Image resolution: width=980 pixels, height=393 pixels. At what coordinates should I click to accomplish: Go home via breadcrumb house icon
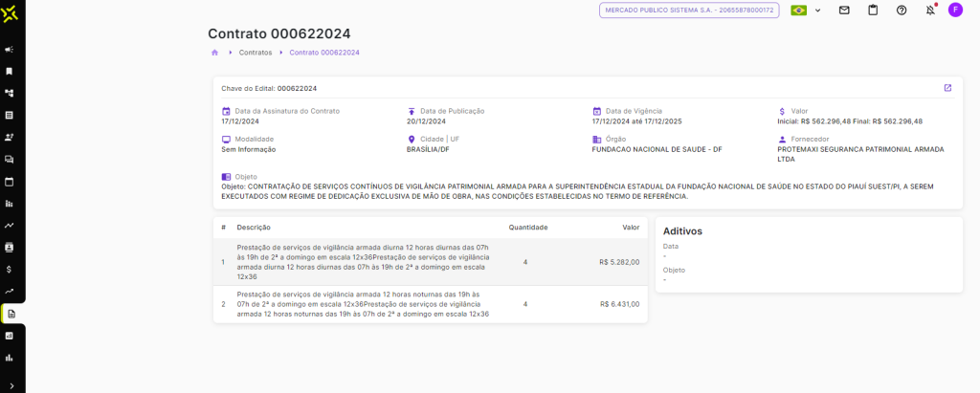tap(215, 53)
